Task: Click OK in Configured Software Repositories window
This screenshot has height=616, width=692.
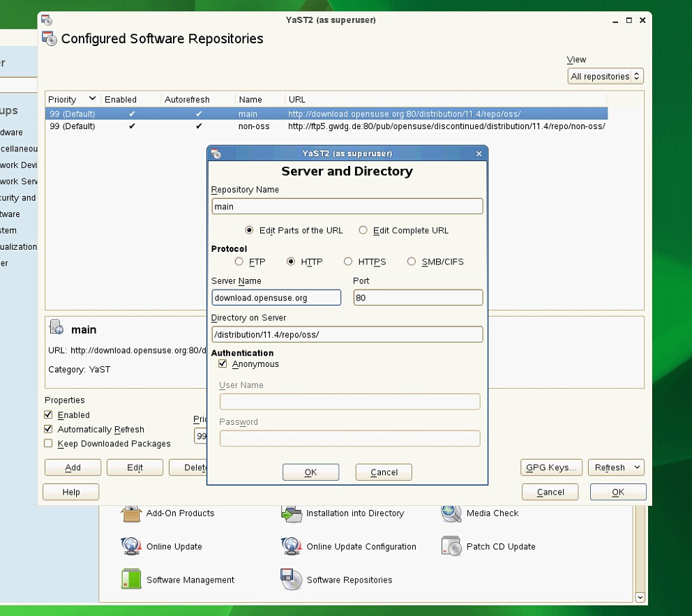Action: tap(618, 492)
